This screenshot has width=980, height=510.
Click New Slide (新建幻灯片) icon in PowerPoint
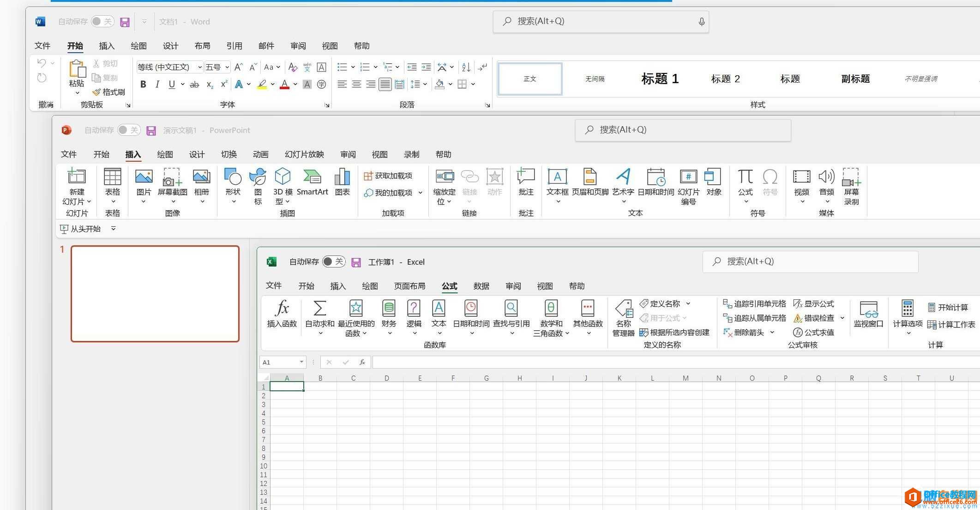[x=77, y=177]
